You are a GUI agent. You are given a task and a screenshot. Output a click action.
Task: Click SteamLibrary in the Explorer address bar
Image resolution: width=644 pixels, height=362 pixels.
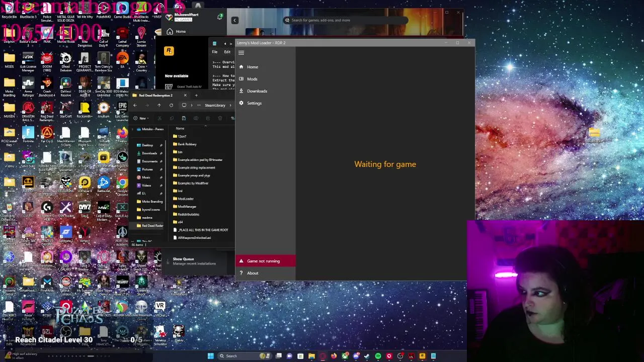pos(215,105)
